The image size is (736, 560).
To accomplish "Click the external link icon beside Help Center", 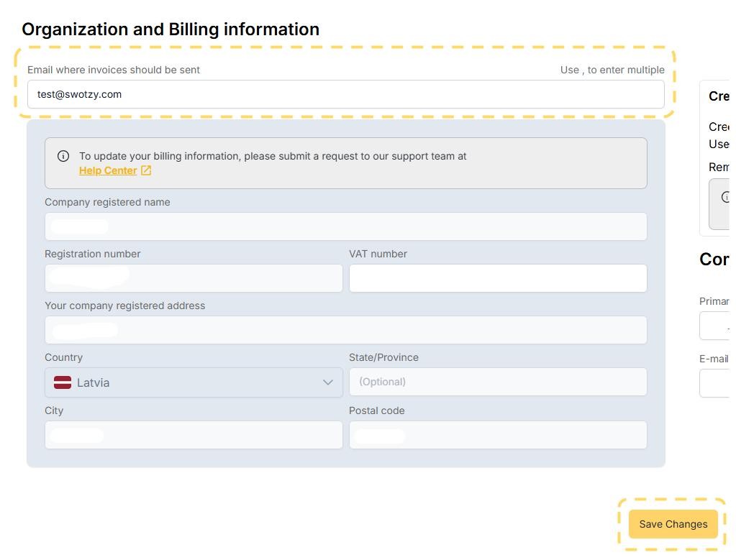I will click(146, 170).
